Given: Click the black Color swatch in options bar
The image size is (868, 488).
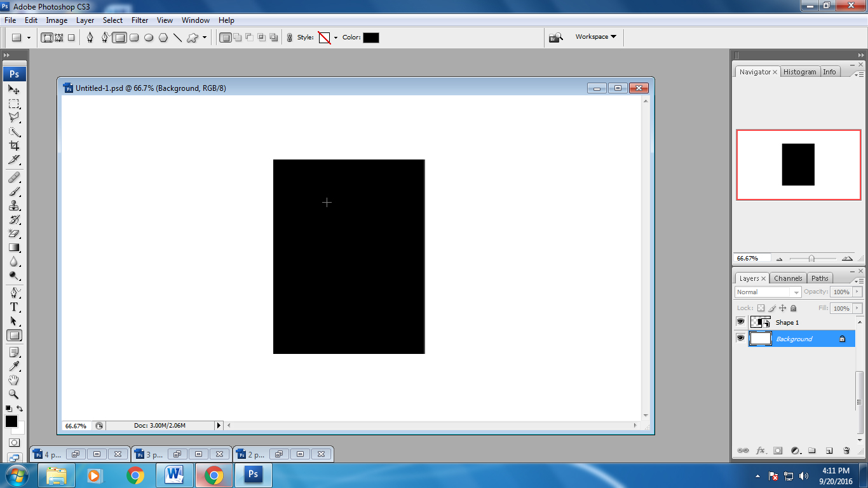Looking at the screenshot, I should point(371,37).
